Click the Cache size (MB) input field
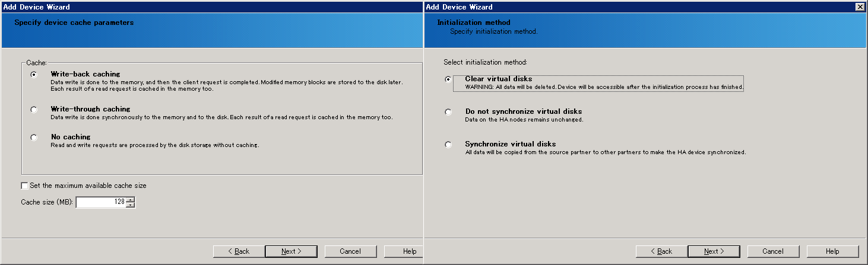Screen dimensions: 868x265 pos(101,202)
